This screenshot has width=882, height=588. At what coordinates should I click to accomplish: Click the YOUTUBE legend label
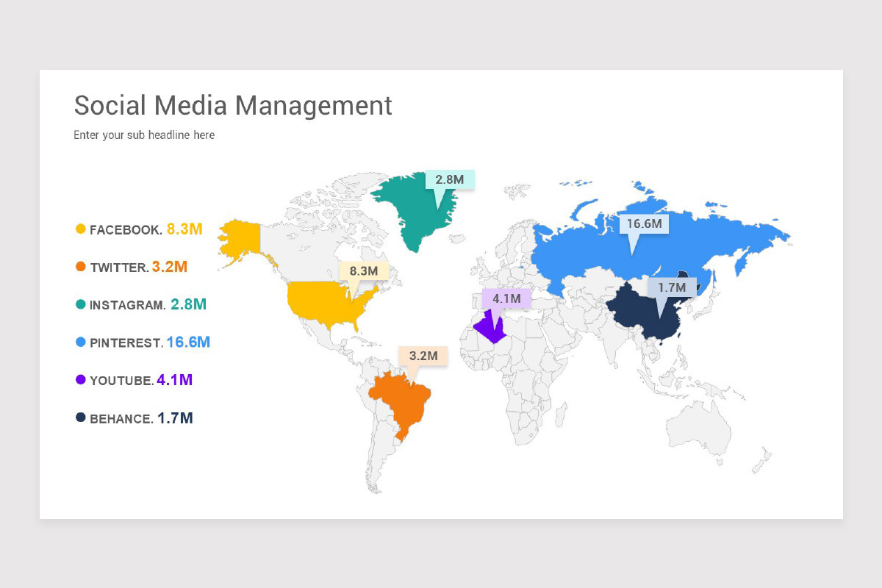coord(122,381)
